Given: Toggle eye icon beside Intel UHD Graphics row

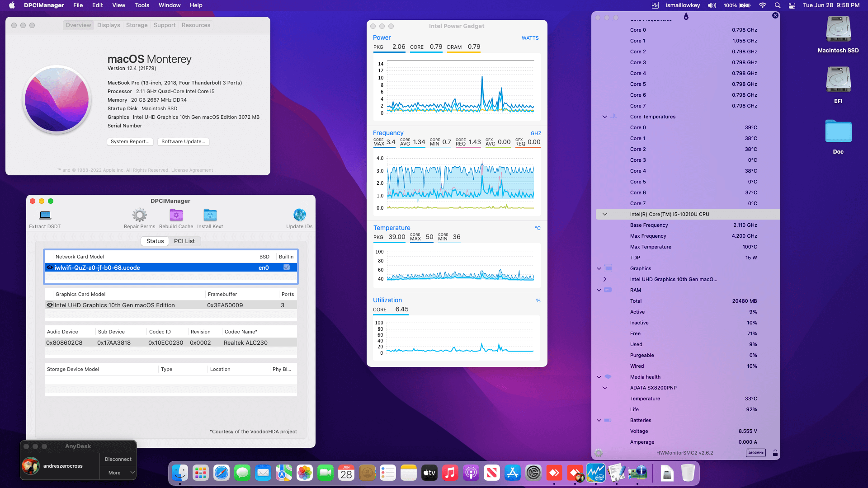Looking at the screenshot, I should click(50, 305).
